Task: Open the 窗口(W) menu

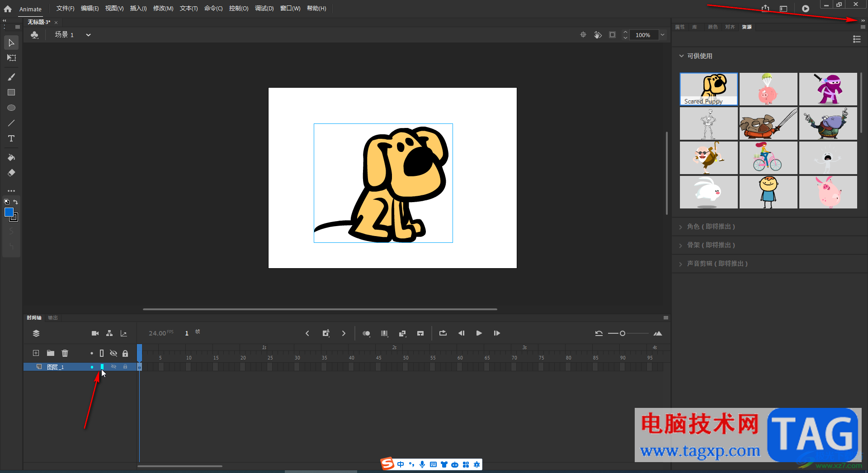Action: pyautogui.click(x=290, y=9)
